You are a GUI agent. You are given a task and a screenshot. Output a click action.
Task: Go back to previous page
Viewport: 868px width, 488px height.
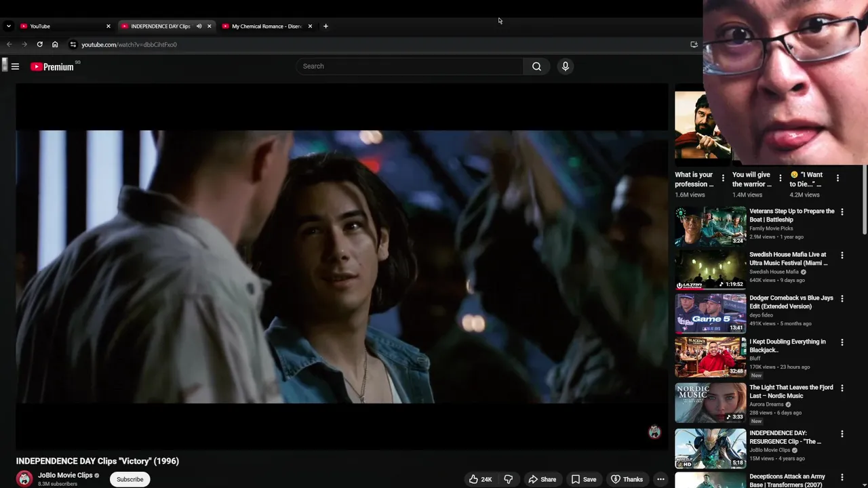9,45
